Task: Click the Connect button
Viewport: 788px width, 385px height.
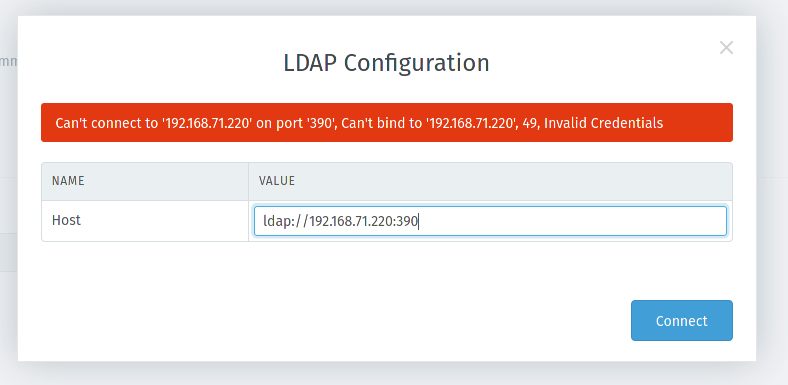Action: pos(681,321)
